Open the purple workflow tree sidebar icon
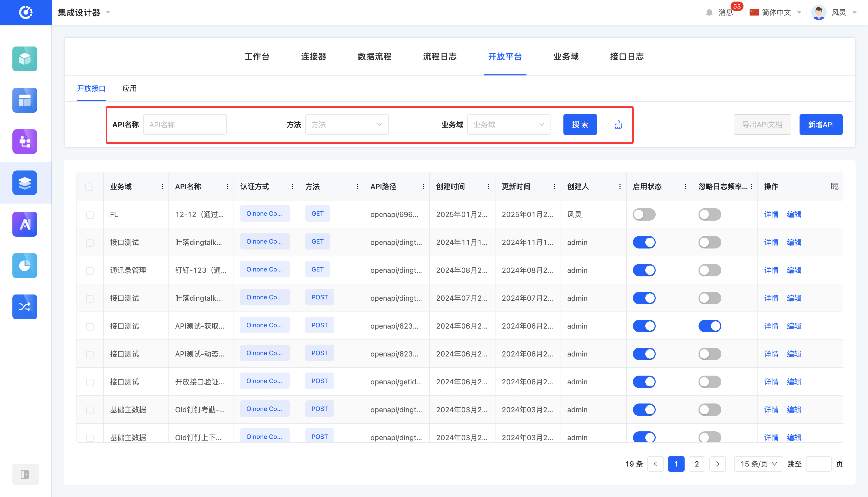Viewport: 868px width, 497px height. 25,142
